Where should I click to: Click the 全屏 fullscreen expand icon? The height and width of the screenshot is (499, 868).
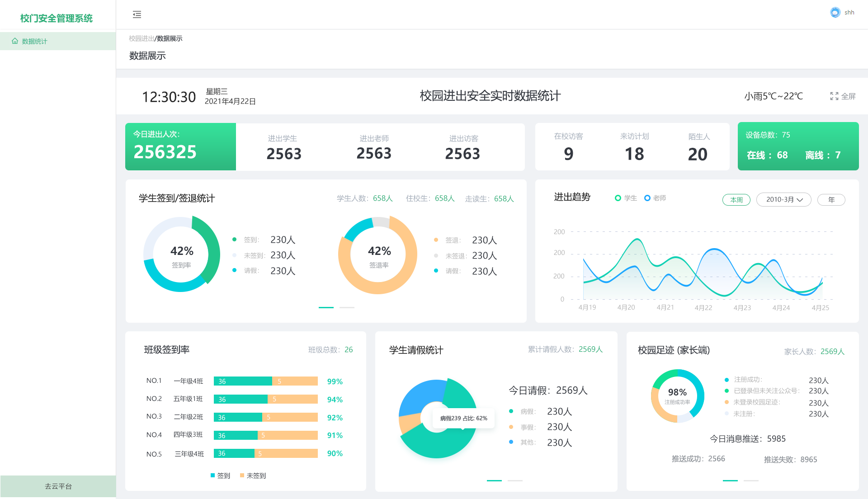834,96
